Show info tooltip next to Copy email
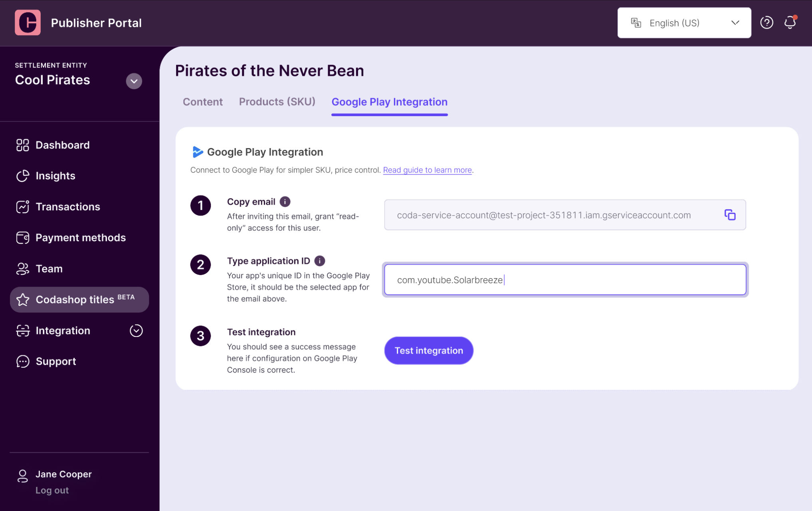This screenshot has height=511, width=812. (x=285, y=202)
